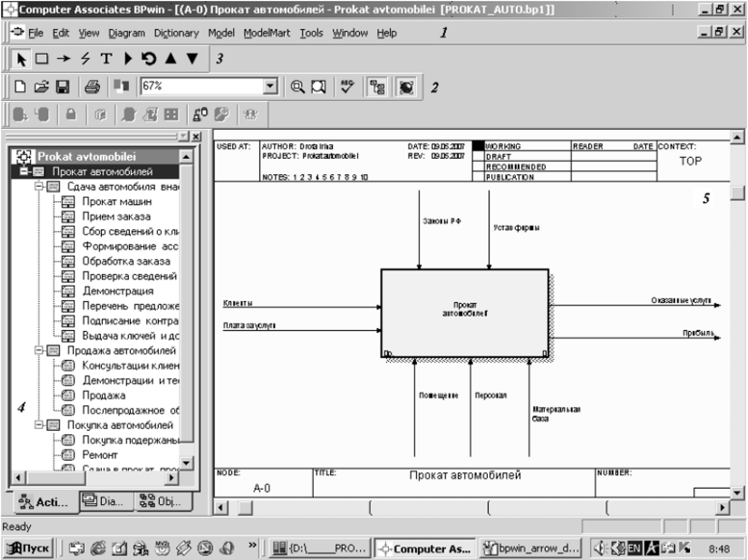Select the Activity Box tool
Image resolution: width=748 pixels, height=560 pixels.
point(42,59)
